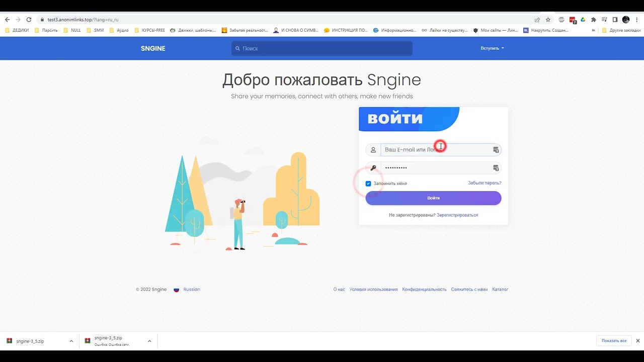The width and height of the screenshot is (644, 362).
Task: Open the Свяжитесь с нами link
Action: click(x=469, y=290)
